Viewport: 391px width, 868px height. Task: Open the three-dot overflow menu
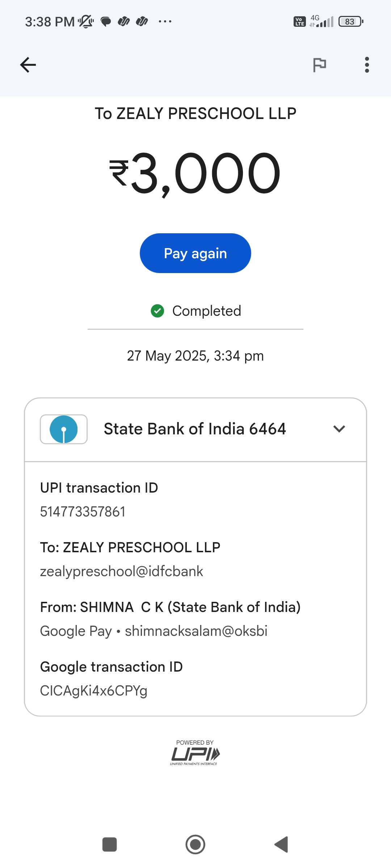[x=367, y=65]
